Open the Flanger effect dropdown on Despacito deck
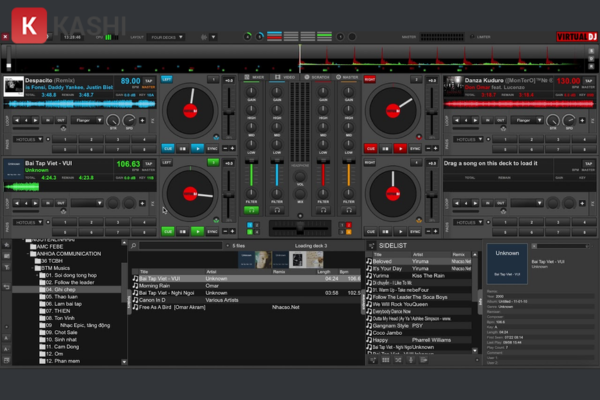The image size is (600, 400). click(x=88, y=120)
